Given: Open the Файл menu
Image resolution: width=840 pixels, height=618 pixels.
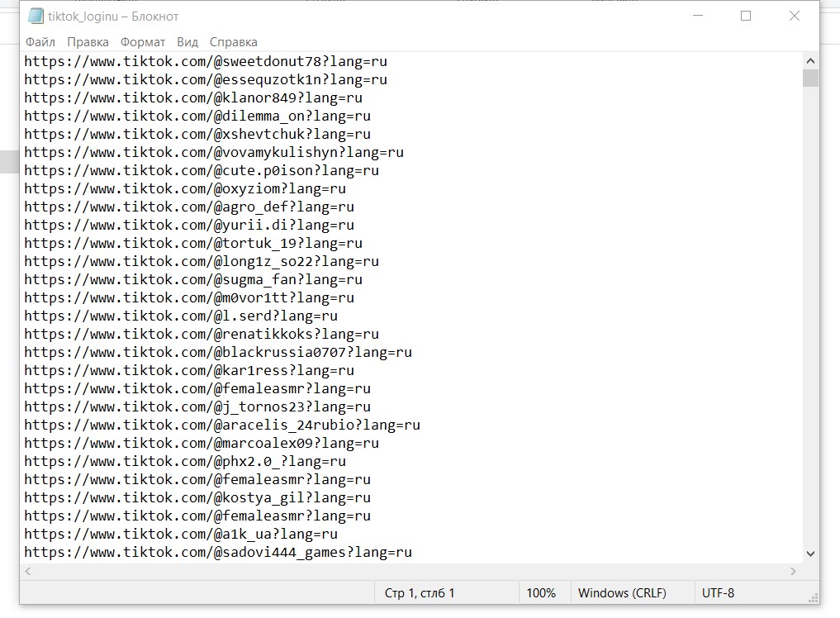Looking at the screenshot, I should click(x=40, y=42).
